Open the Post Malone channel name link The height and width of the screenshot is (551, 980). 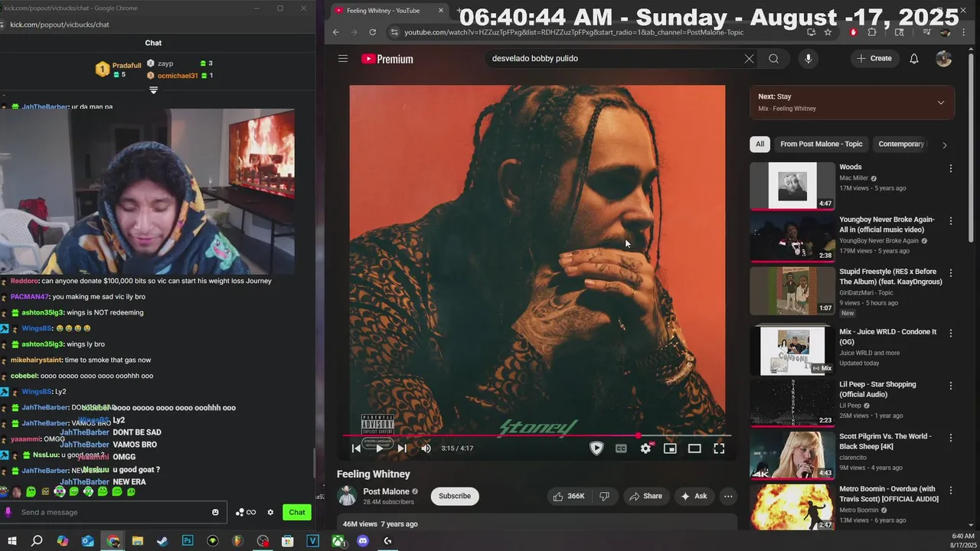coord(386,491)
